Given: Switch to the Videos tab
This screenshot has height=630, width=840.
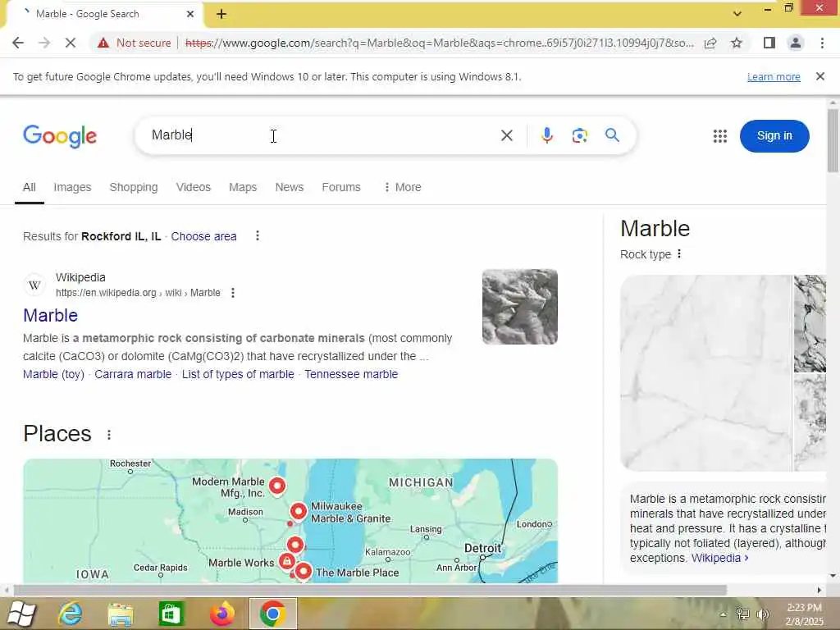Looking at the screenshot, I should [194, 188].
